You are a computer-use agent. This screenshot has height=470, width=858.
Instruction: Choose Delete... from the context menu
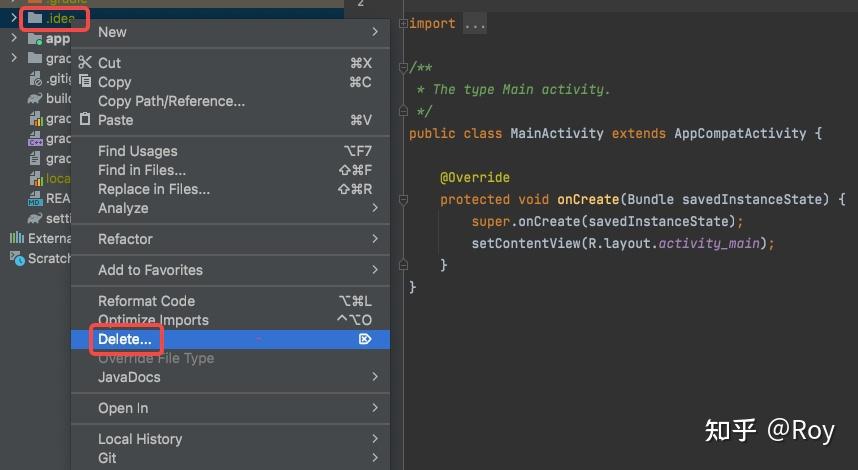tap(125, 339)
